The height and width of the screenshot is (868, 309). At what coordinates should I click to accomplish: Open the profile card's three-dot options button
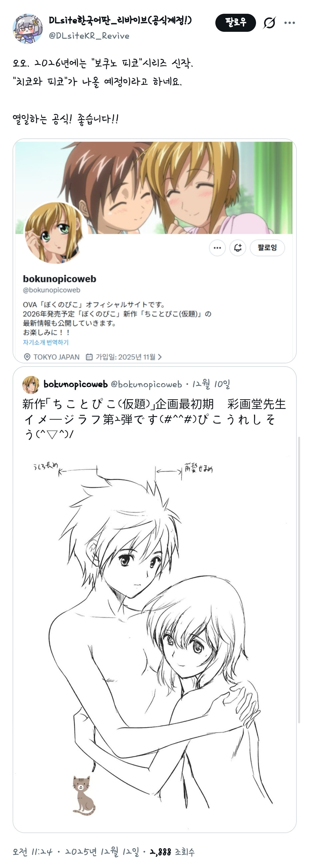click(217, 248)
